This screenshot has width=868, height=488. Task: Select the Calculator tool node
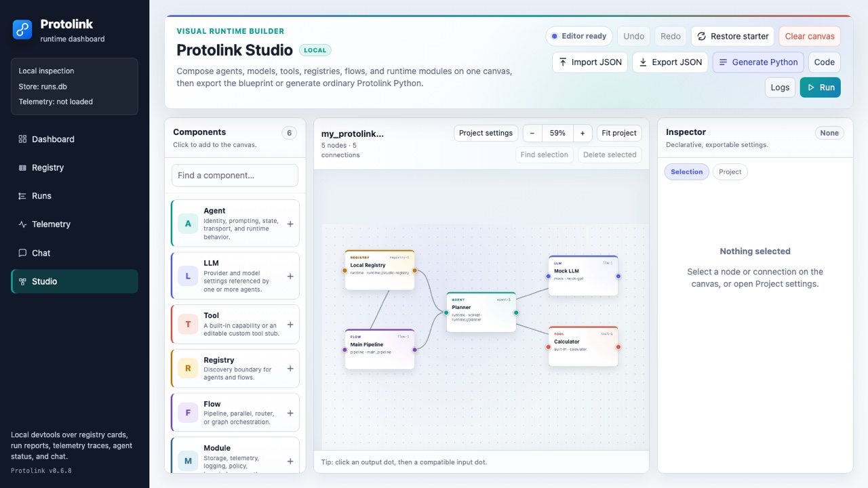583,346
